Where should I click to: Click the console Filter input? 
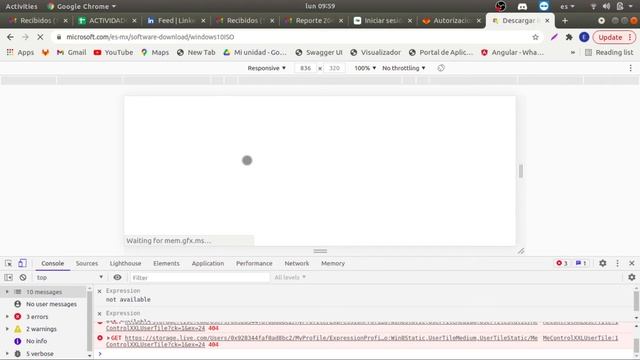[199, 278]
